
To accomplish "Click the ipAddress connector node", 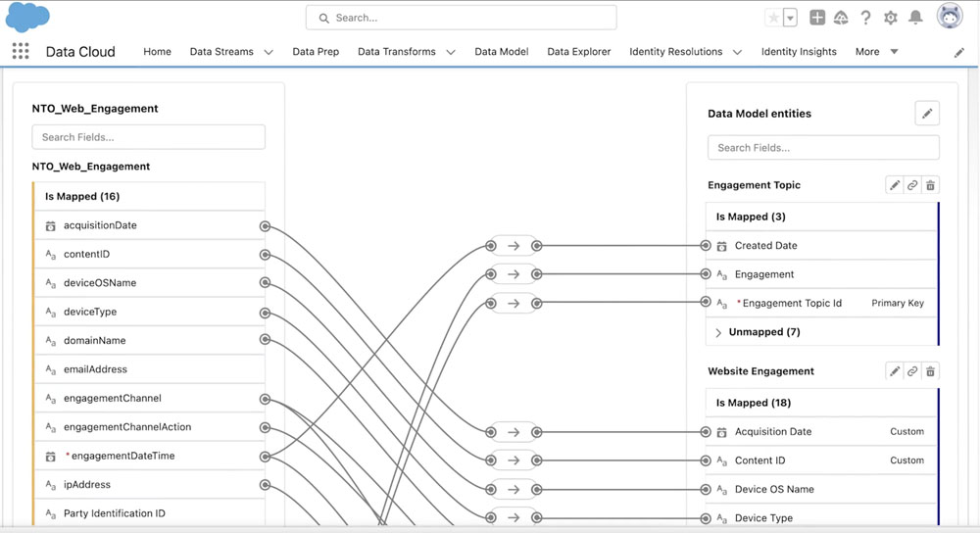I will [265, 485].
